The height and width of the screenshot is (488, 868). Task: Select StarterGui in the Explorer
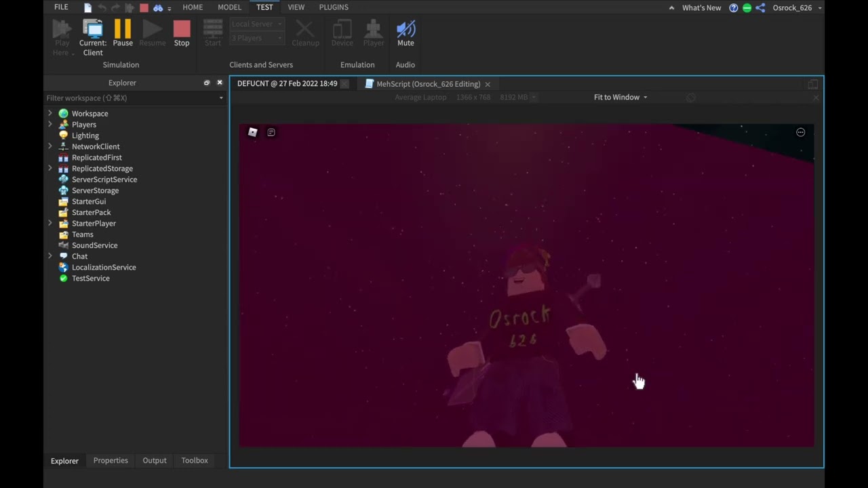click(x=89, y=201)
